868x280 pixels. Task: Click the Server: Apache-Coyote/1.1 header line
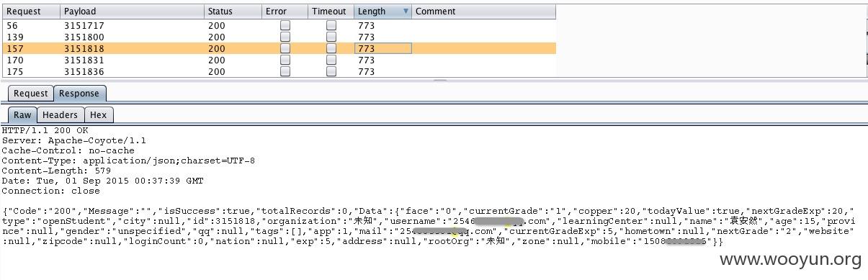pos(74,140)
